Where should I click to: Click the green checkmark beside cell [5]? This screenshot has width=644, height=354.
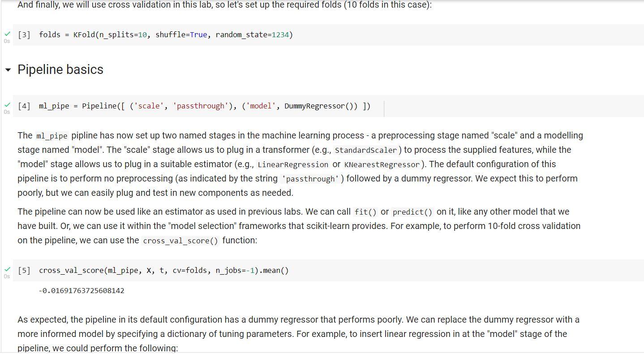click(x=7, y=268)
